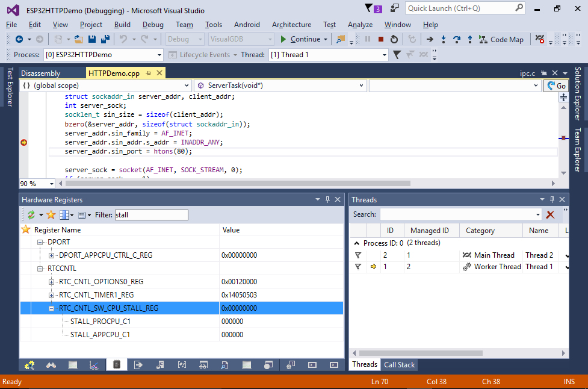Click the Open File folder icon

pos(79,39)
